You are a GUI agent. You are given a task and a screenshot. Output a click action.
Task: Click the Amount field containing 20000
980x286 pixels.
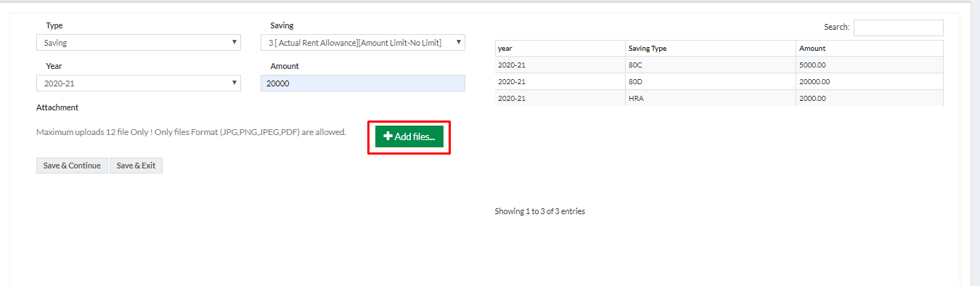[363, 83]
